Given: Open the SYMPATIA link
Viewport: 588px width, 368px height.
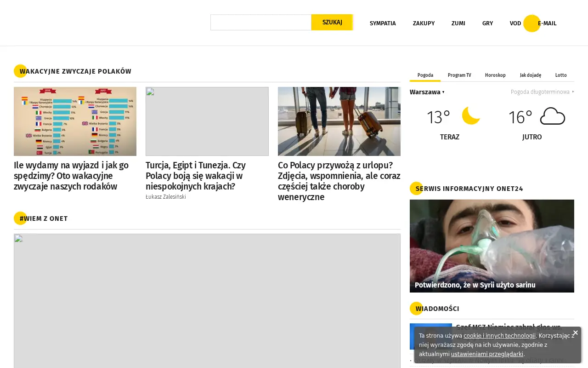Looking at the screenshot, I should [x=383, y=23].
